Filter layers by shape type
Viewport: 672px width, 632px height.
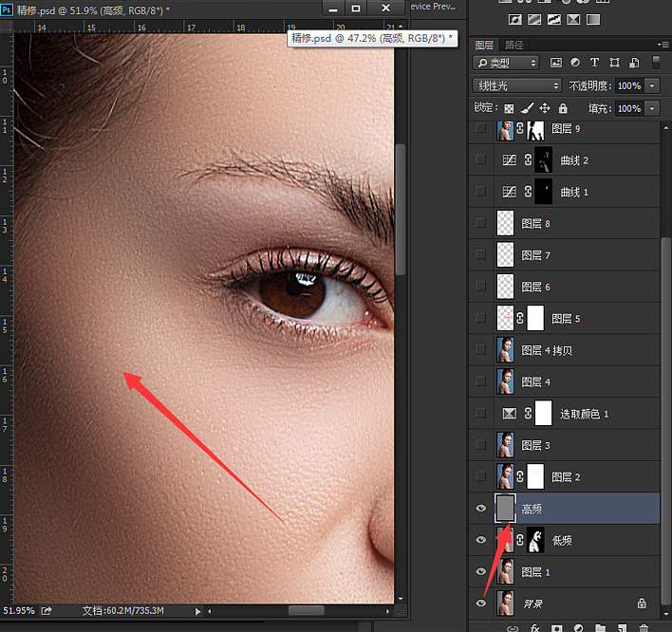pyautogui.click(x=613, y=63)
